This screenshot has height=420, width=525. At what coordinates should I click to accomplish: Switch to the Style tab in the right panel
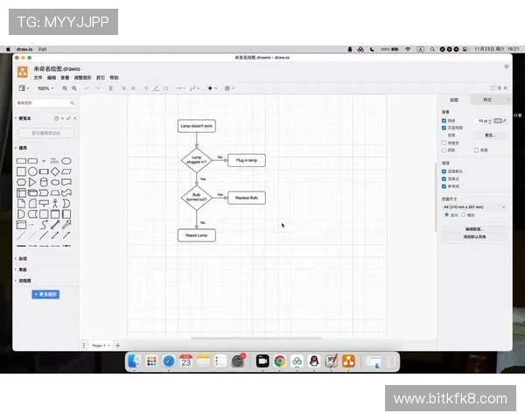(x=487, y=100)
